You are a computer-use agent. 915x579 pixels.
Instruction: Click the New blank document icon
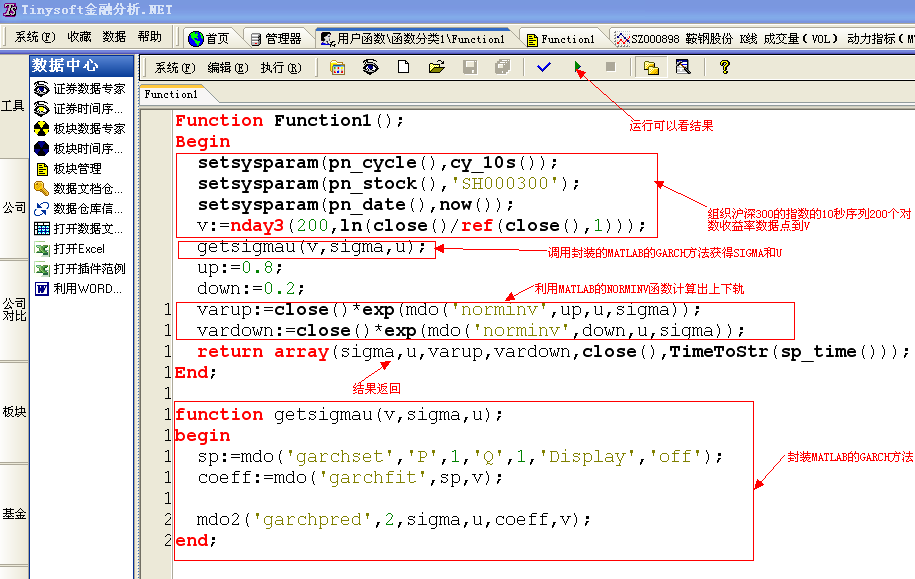pyautogui.click(x=403, y=67)
